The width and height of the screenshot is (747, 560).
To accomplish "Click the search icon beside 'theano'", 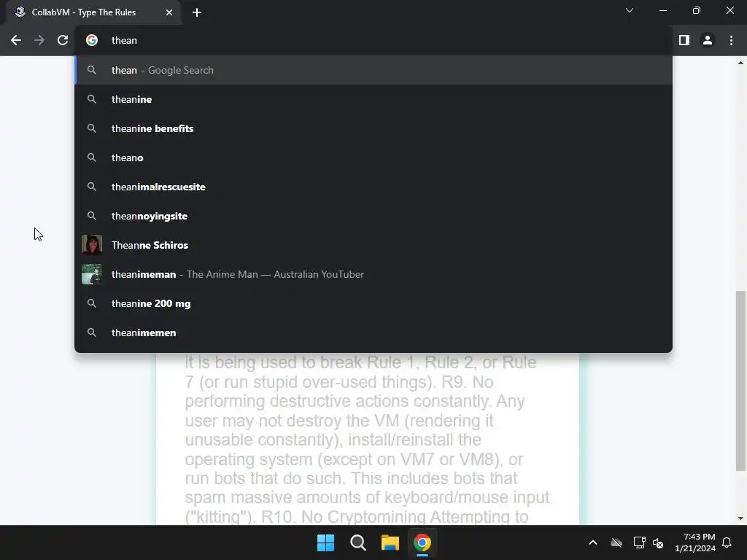I will point(92,157).
